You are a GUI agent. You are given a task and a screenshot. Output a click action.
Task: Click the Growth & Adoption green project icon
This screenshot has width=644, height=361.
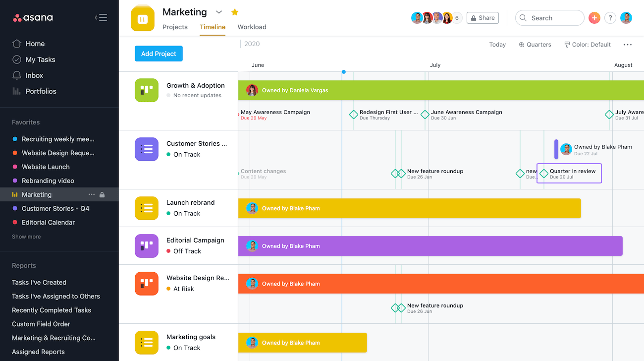(x=147, y=90)
